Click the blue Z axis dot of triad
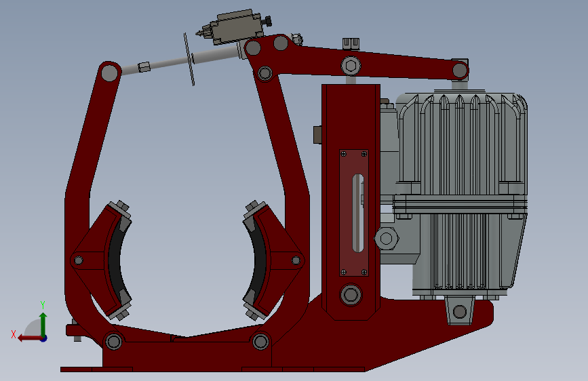Image resolution: width=588 pixels, height=381 pixels. pos(44,338)
